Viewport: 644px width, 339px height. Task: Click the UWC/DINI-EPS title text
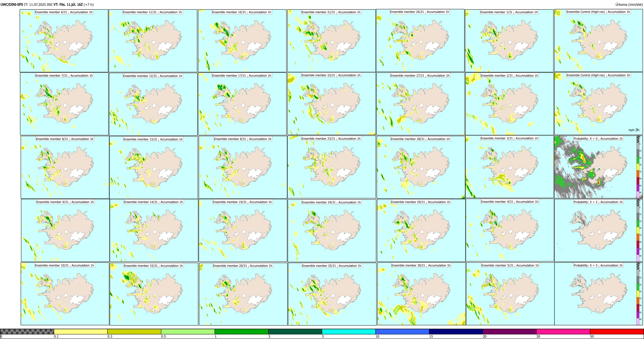pyautogui.click(x=12, y=4)
